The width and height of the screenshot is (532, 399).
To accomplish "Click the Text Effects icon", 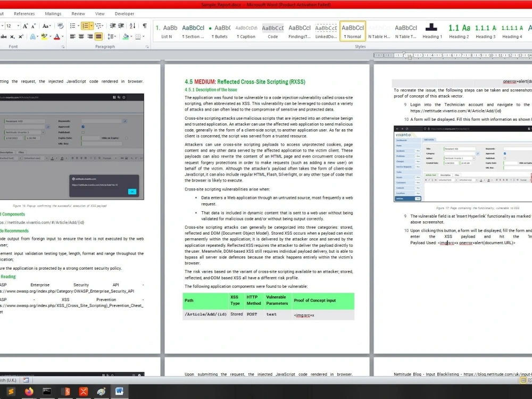I will click(32, 37).
